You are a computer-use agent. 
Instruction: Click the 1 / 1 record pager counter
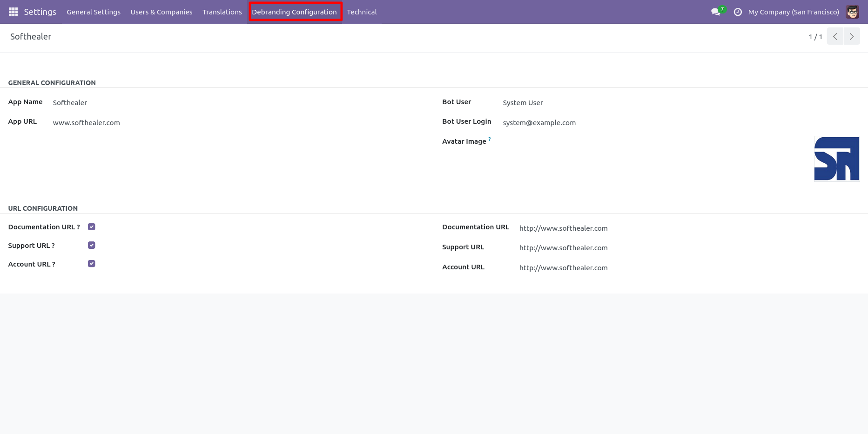tap(815, 37)
